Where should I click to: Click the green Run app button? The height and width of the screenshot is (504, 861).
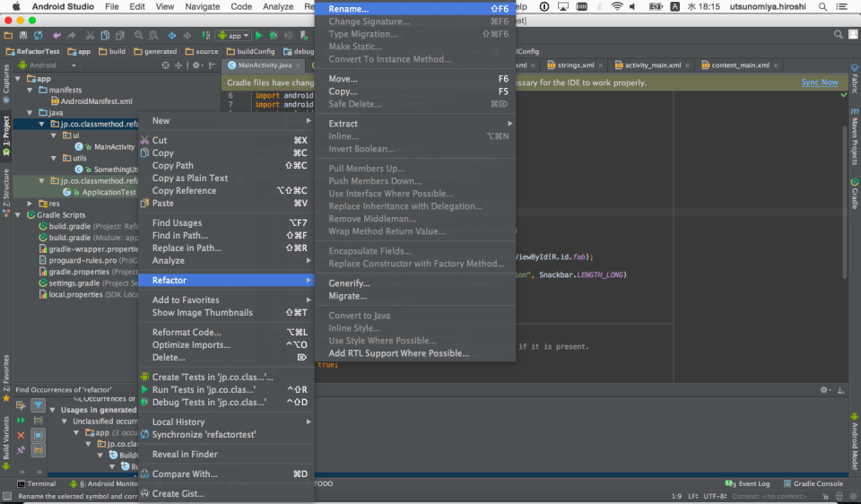(x=258, y=35)
